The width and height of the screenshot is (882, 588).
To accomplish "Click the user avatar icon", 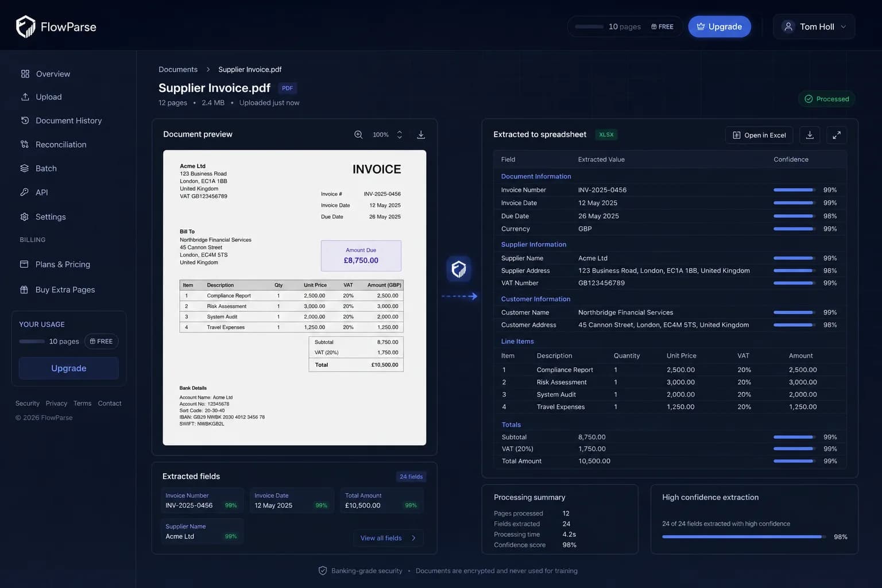I will pos(788,26).
